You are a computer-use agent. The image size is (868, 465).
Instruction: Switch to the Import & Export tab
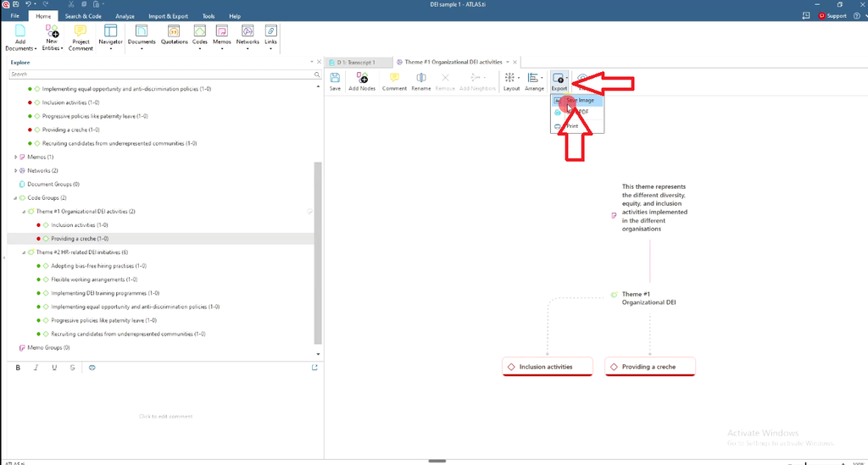pyautogui.click(x=169, y=16)
